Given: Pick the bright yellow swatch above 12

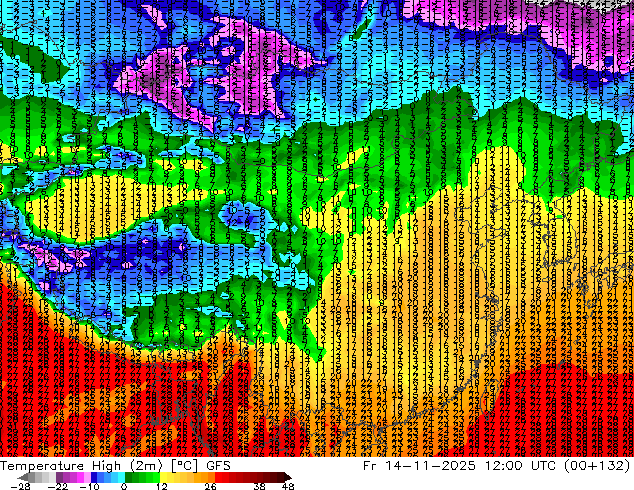Looking at the screenshot, I should (x=163, y=477).
